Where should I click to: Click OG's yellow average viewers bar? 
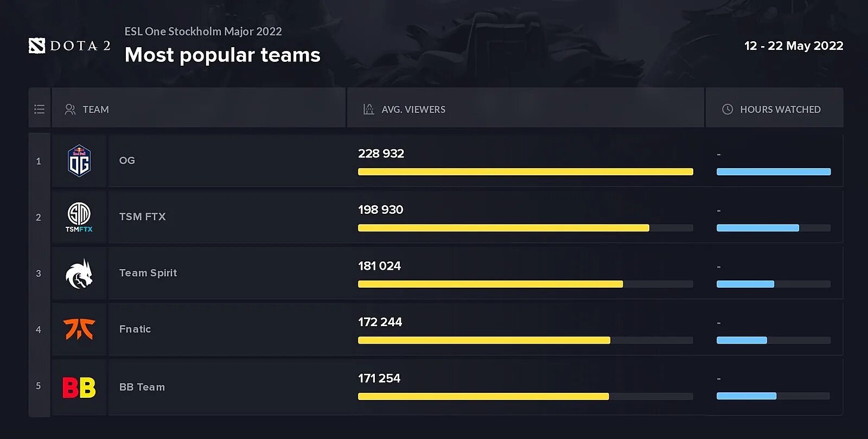(526, 171)
